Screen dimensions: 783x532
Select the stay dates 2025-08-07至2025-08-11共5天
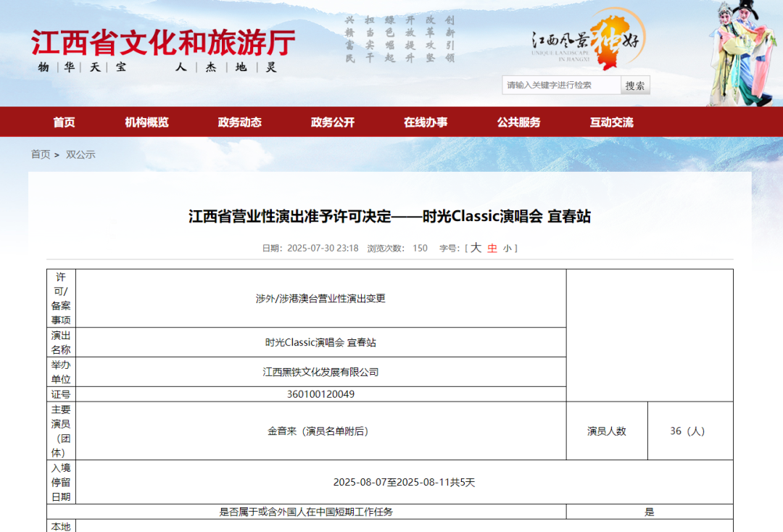[405, 482]
